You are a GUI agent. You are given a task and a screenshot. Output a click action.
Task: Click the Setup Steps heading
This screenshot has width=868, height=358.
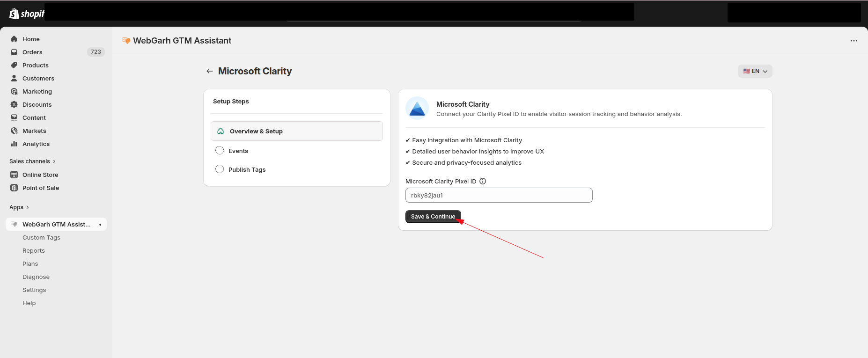[231, 101]
